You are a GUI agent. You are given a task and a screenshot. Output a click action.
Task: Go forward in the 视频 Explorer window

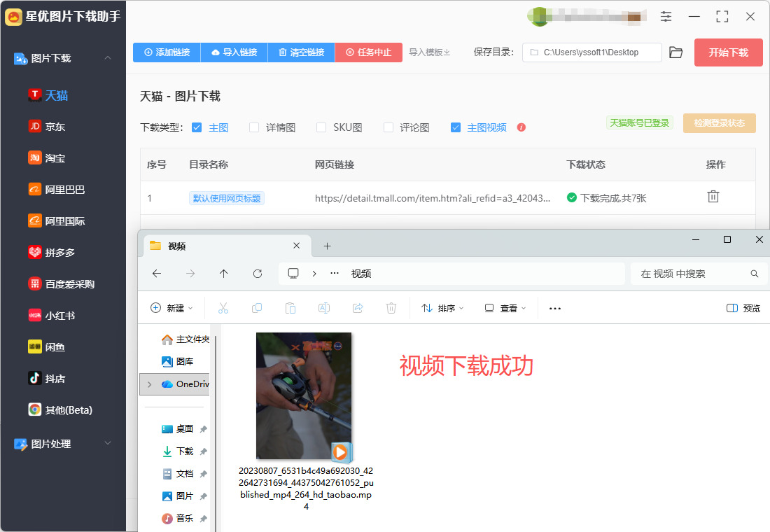click(190, 274)
